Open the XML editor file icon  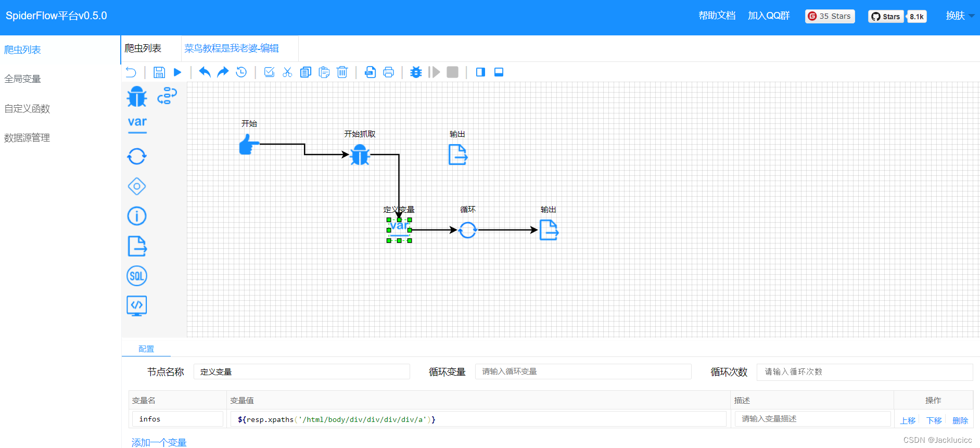click(370, 72)
